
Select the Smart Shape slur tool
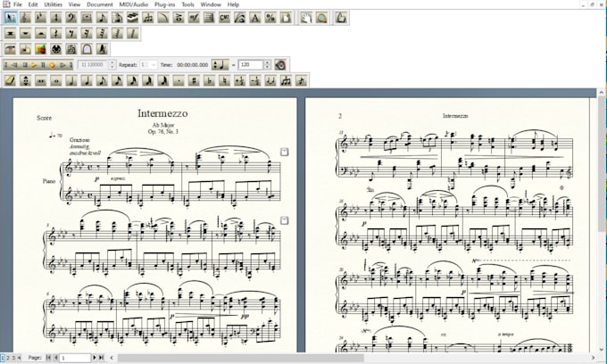(x=163, y=18)
